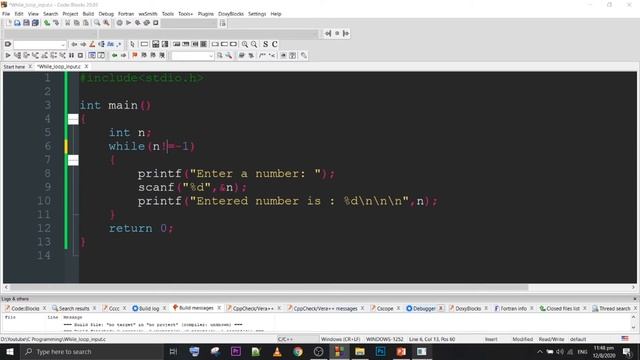
Task: Click WINDOWS-1252 encoding in status bar
Action: pyautogui.click(x=384, y=339)
